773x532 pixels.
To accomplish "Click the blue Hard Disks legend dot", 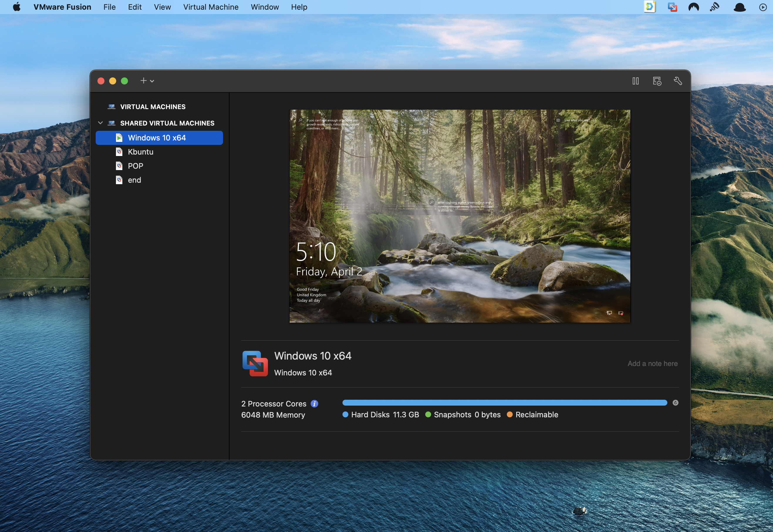I will 345,414.
